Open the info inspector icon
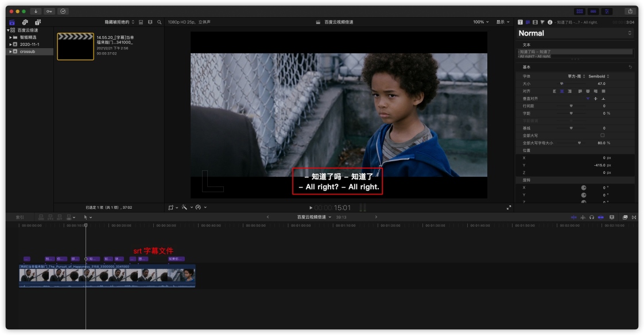Viewport: 644px width, 335px height. 549,22
